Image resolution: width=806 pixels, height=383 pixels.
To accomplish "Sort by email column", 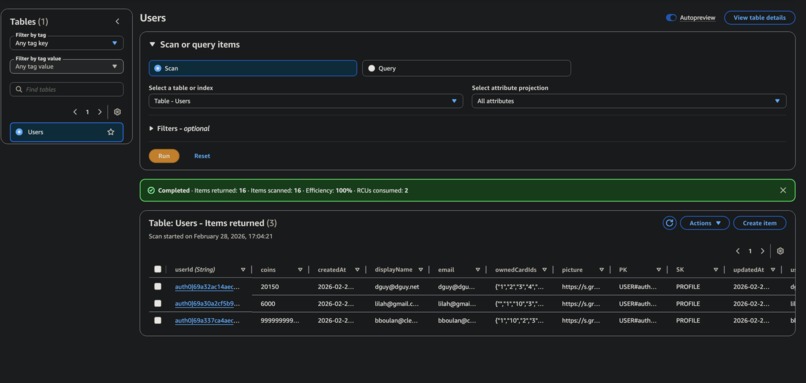I will (478, 269).
